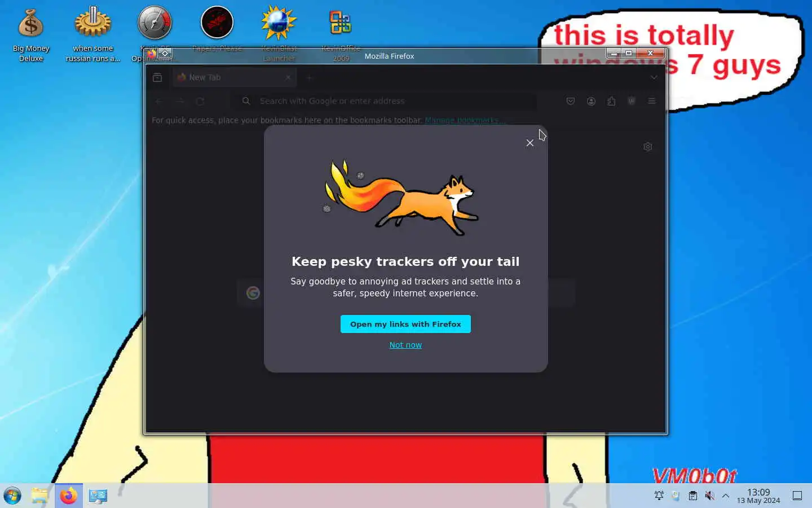
Task: Click 'Open my links with Firefox' button
Action: click(x=405, y=324)
